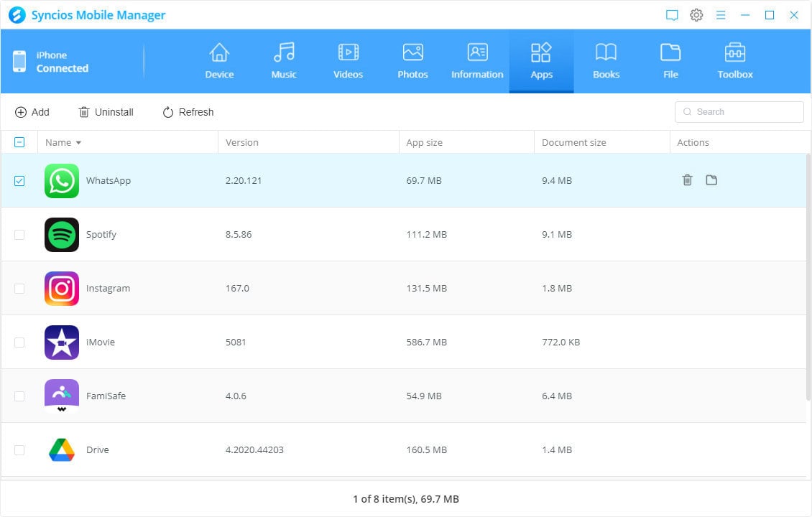Click Drive version 4.2020.44203
812x517 pixels.
[x=254, y=450]
